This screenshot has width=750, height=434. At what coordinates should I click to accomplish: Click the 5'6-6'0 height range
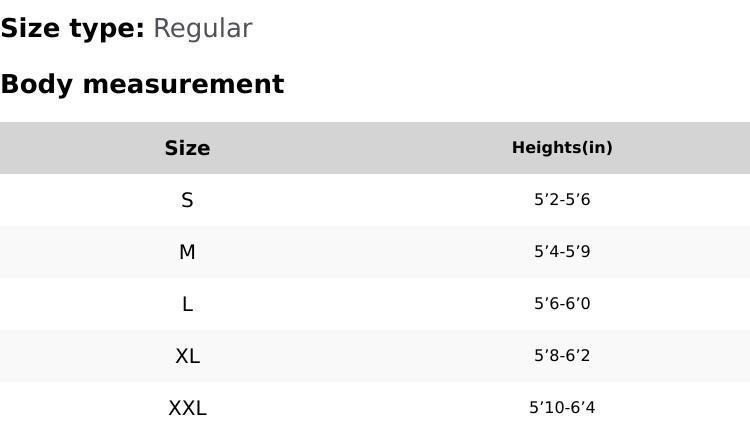point(562,304)
